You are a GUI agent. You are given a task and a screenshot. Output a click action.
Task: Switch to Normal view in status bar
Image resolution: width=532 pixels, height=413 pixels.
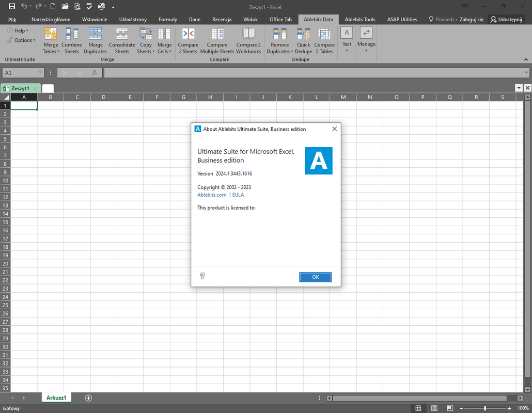418,408
